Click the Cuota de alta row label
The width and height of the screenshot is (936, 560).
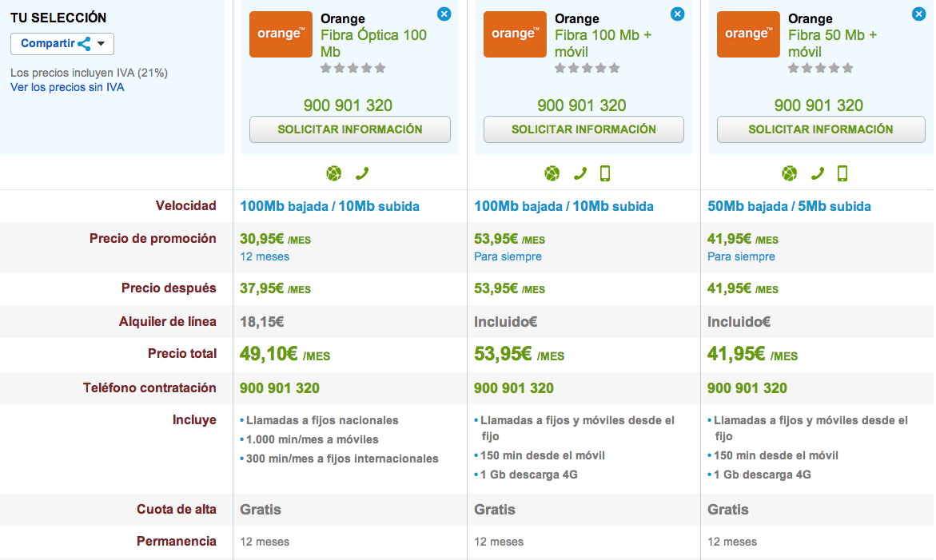176,510
